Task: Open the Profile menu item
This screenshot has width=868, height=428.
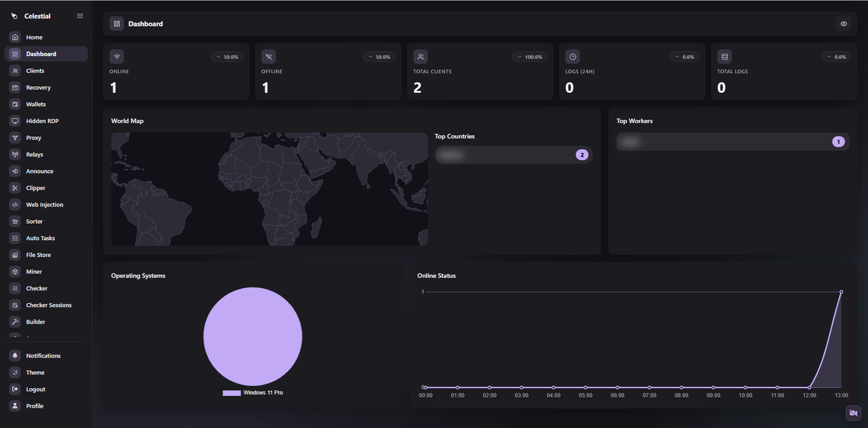Action: (46, 406)
